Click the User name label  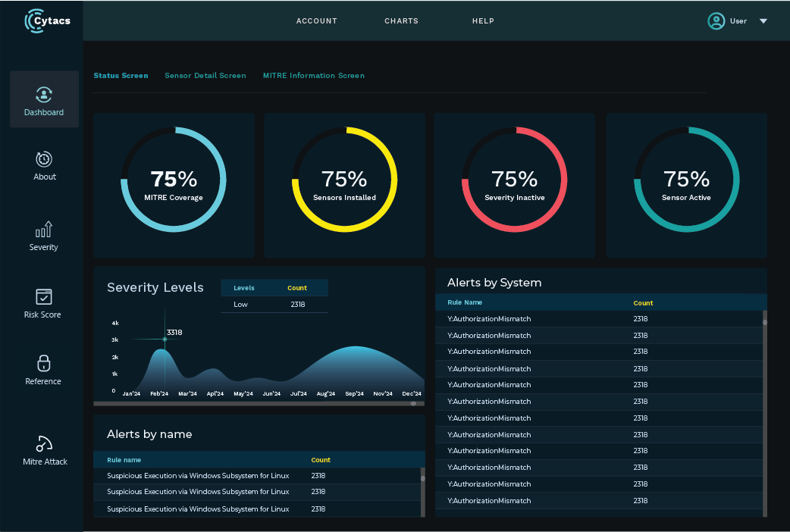[738, 21]
